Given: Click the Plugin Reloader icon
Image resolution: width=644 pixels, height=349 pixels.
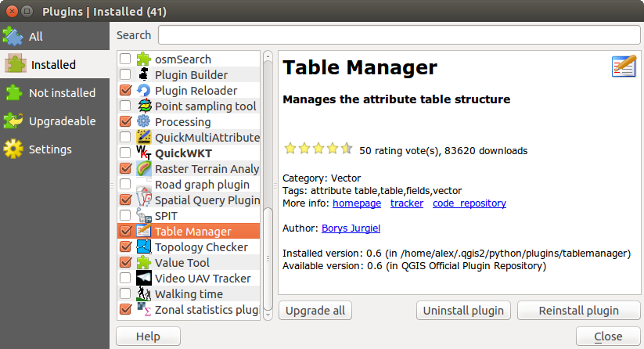Looking at the screenshot, I should (143, 91).
